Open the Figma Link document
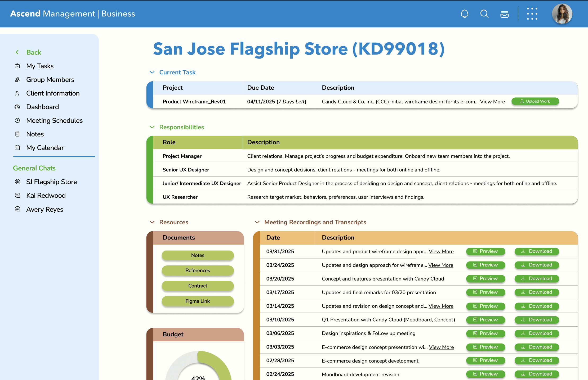 (x=198, y=301)
